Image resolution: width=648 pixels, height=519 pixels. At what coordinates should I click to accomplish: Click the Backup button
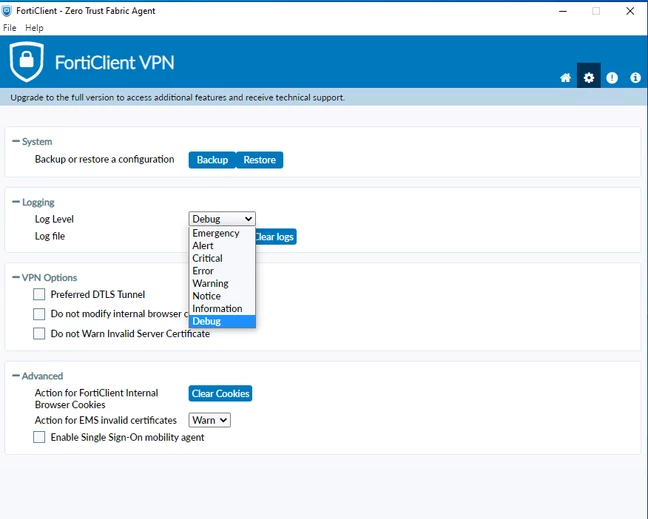[212, 160]
